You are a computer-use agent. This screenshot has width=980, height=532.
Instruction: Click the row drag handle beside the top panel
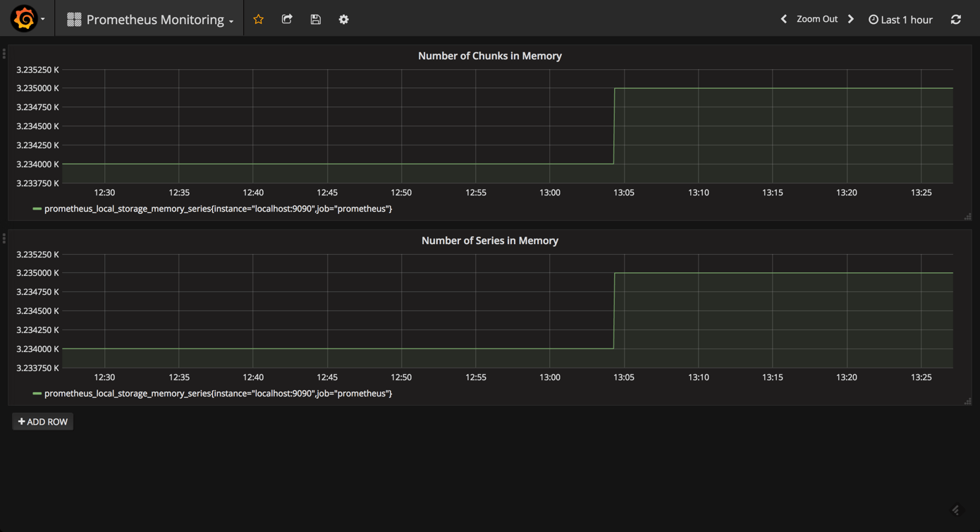click(x=4, y=53)
